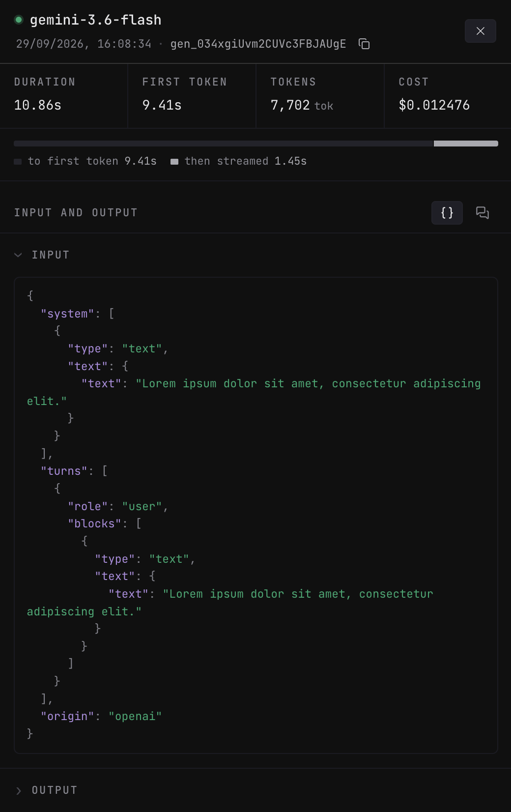The image size is (511, 812).
Task: Click the "origin": "openai" line
Action: [x=101, y=716]
